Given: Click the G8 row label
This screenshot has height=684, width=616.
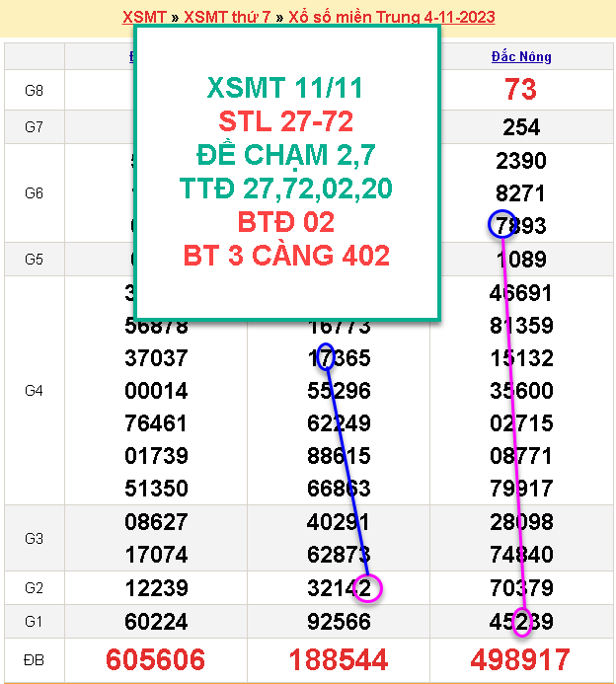Looking at the screenshot, I should [34, 91].
